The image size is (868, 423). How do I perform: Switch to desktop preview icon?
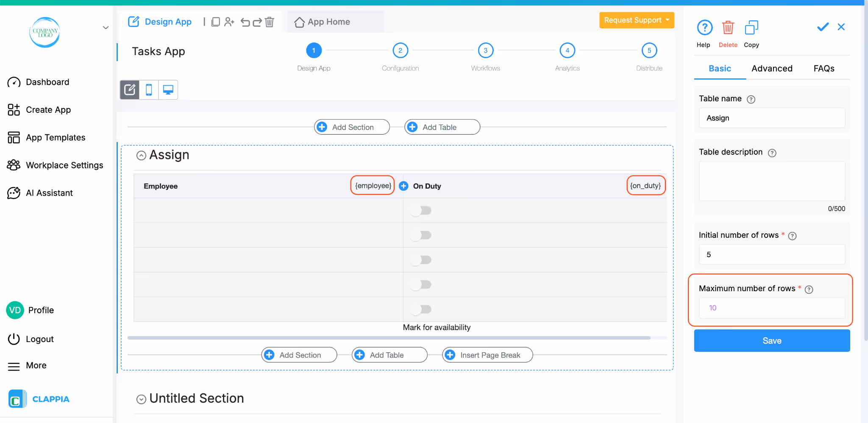168,90
